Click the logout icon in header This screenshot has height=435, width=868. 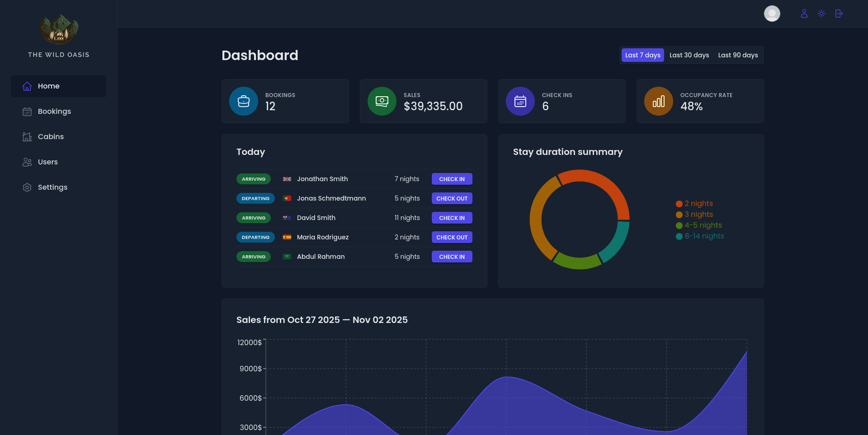point(839,14)
